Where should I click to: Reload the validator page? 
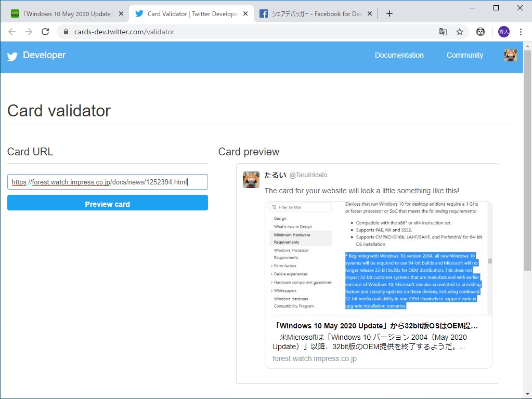45,31
